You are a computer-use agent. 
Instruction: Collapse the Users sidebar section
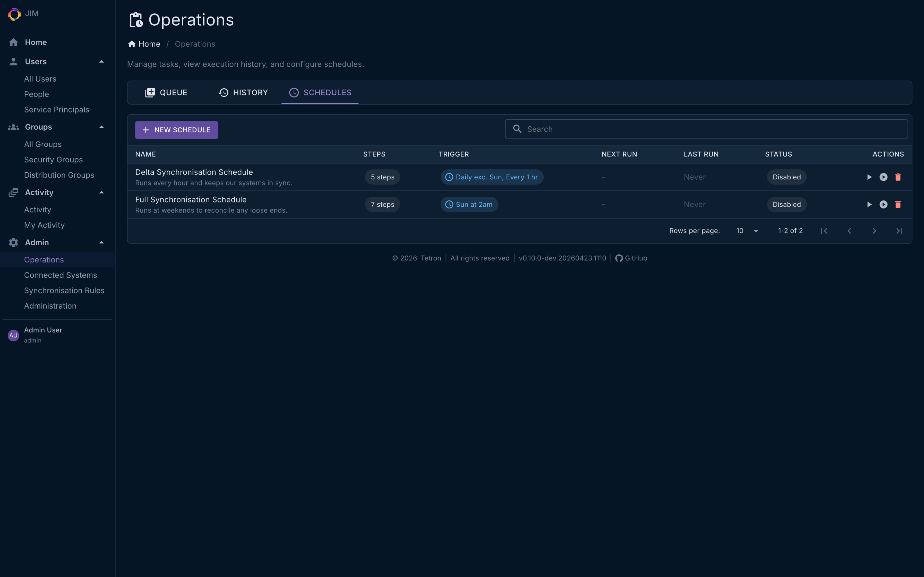coord(101,62)
